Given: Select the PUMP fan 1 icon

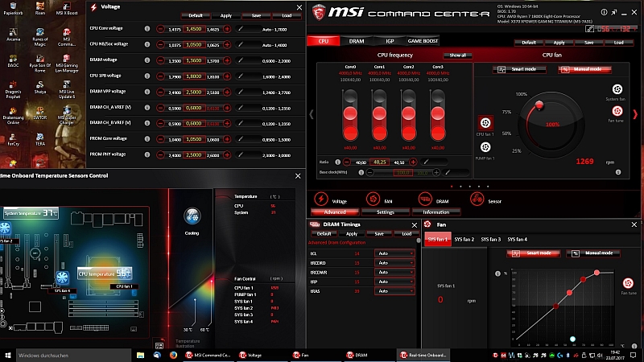Looking at the screenshot, I should [485, 147].
